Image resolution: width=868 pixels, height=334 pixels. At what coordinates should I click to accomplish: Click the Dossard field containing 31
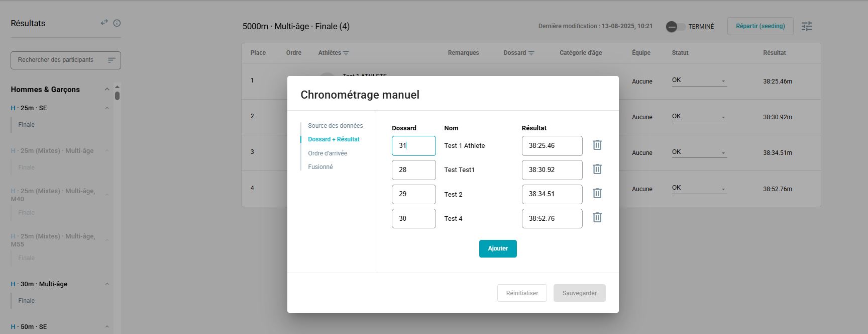(x=414, y=146)
